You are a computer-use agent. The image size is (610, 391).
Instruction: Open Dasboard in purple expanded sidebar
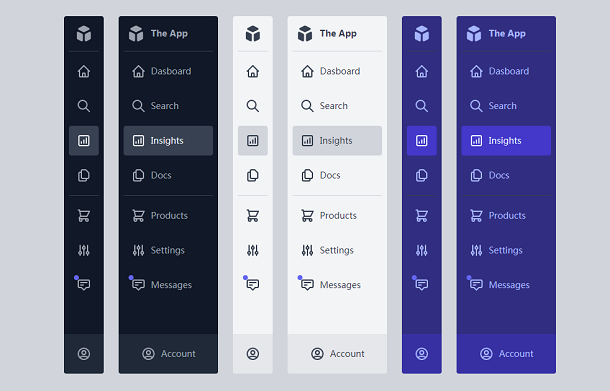506,71
